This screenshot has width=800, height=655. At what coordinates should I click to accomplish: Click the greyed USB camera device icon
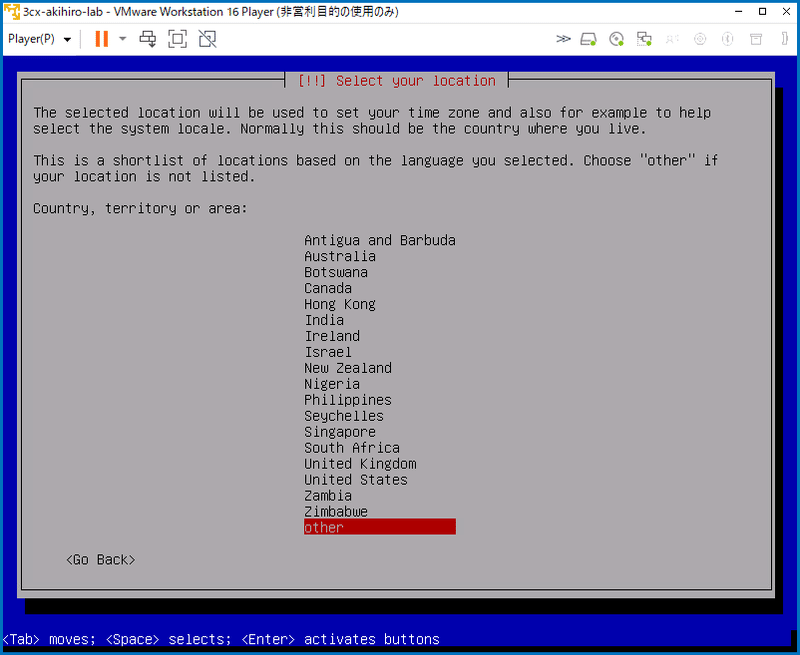[x=700, y=39]
